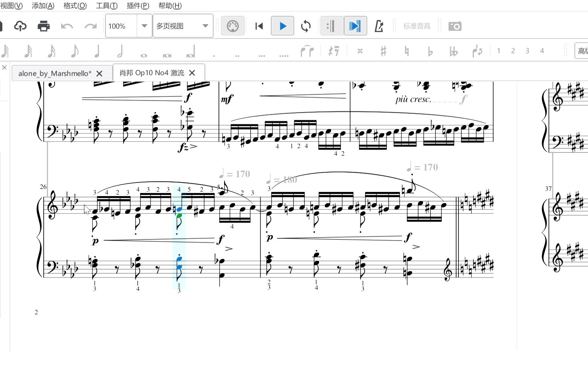Redo the last undone action
Screen dimensions: 588x368
point(90,26)
